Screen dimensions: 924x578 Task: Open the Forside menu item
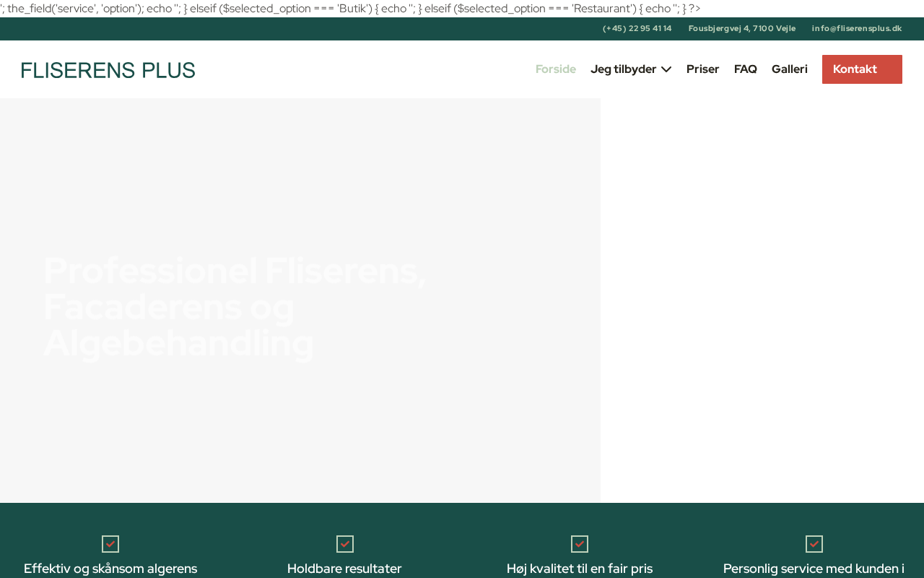pos(556,69)
